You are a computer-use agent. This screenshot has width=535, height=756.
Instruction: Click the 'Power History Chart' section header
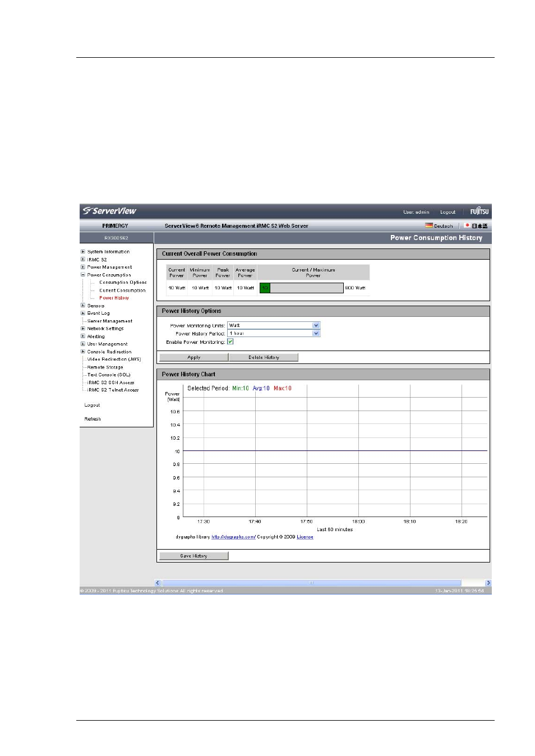tap(188, 374)
